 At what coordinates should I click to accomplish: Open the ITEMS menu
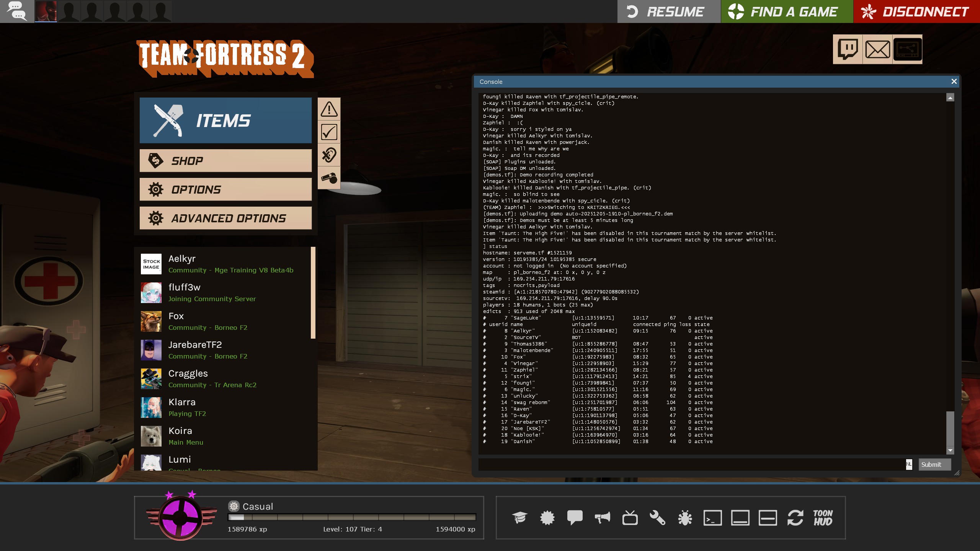[x=225, y=121]
